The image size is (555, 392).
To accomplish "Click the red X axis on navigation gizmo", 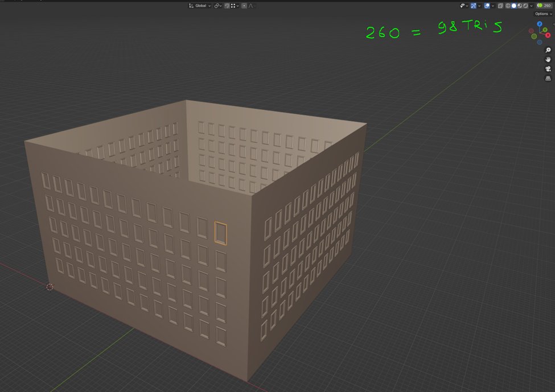I will click(x=548, y=35).
